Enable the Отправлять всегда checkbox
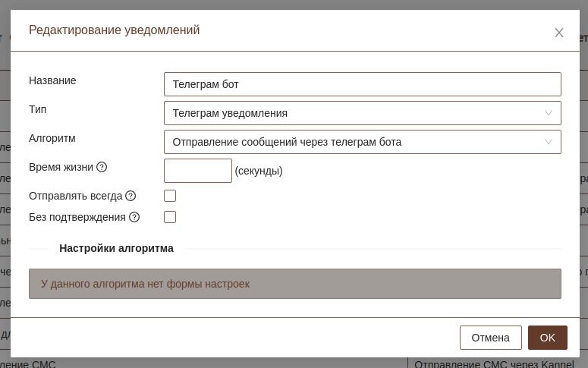Viewport: 588px width, 368px height. [170, 196]
